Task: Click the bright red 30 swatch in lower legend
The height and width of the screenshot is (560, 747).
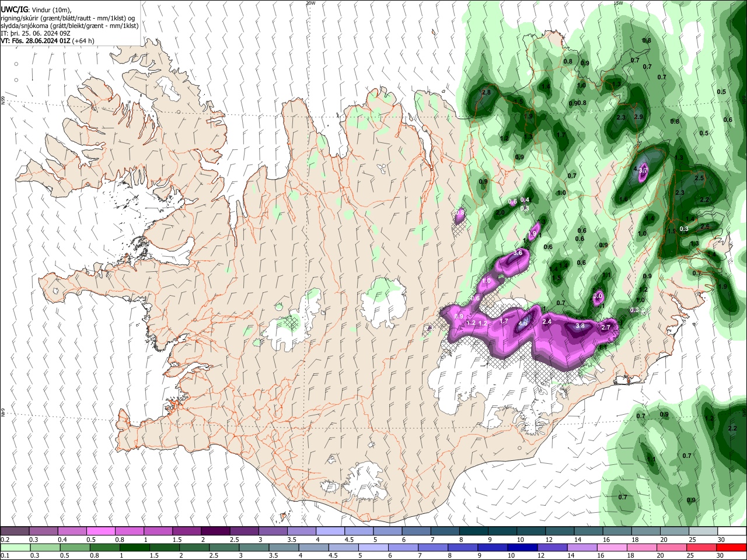Action: 732,548
